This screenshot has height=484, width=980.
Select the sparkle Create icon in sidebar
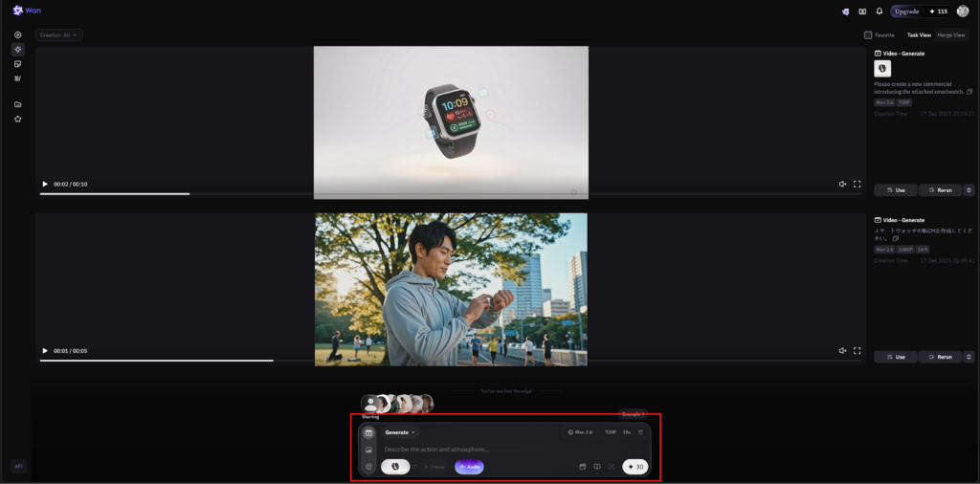(x=17, y=50)
